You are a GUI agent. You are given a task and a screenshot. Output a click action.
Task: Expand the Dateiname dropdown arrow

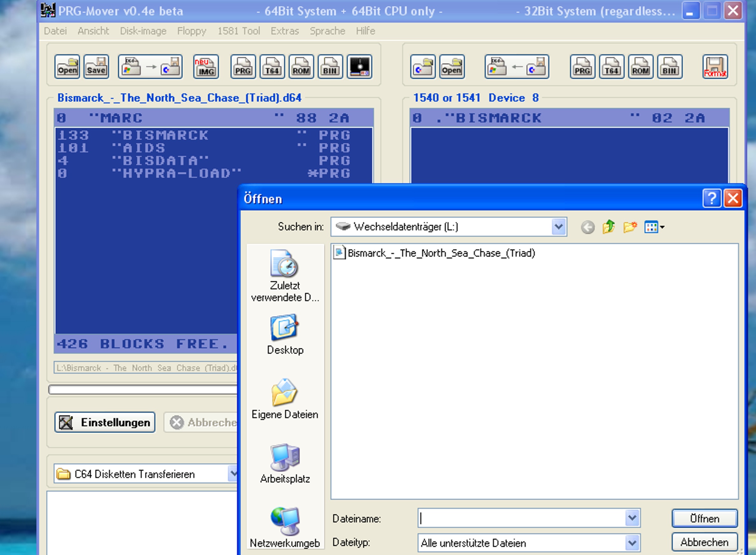[632, 518]
